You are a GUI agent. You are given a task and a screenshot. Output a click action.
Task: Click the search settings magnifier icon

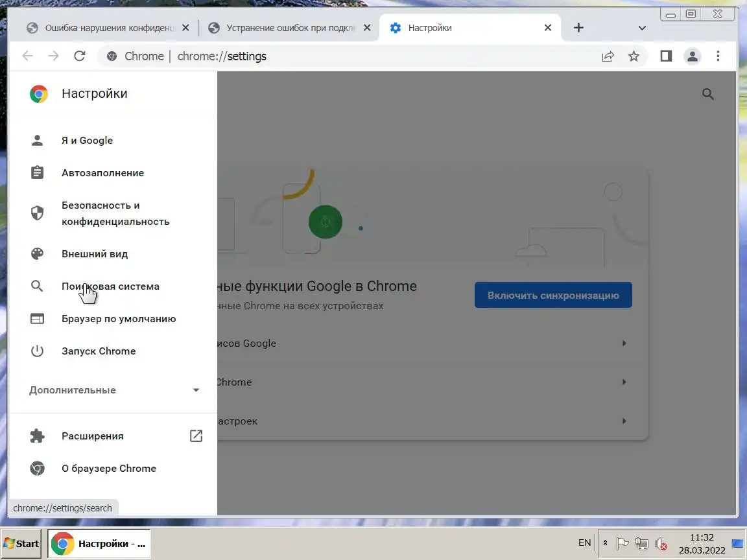coord(708,94)
